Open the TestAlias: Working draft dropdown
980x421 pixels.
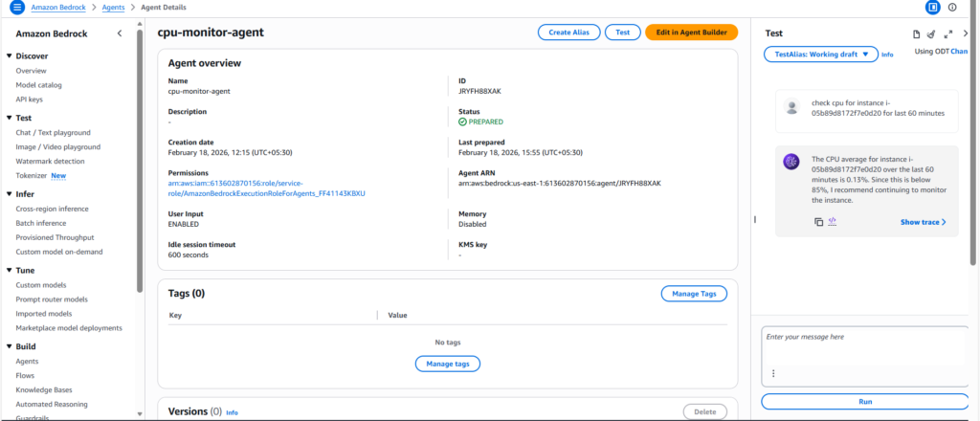pyautogui.click(x=821, y=55)
